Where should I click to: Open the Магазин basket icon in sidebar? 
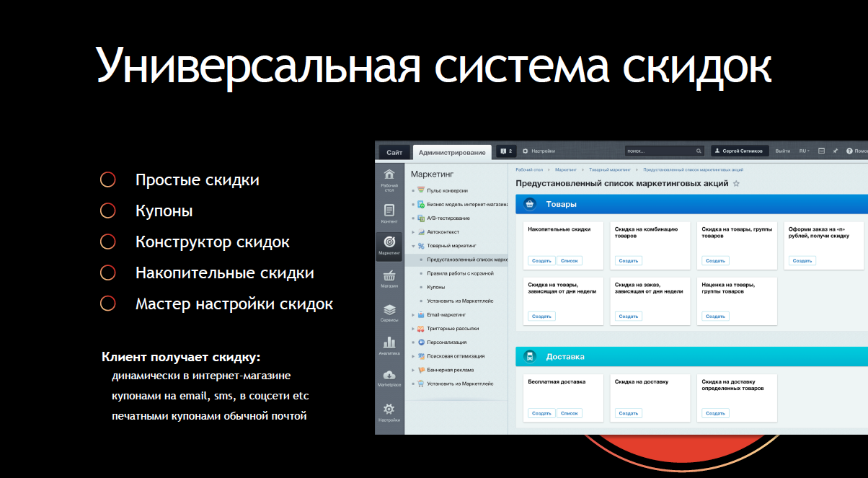(x=389, y=275)
